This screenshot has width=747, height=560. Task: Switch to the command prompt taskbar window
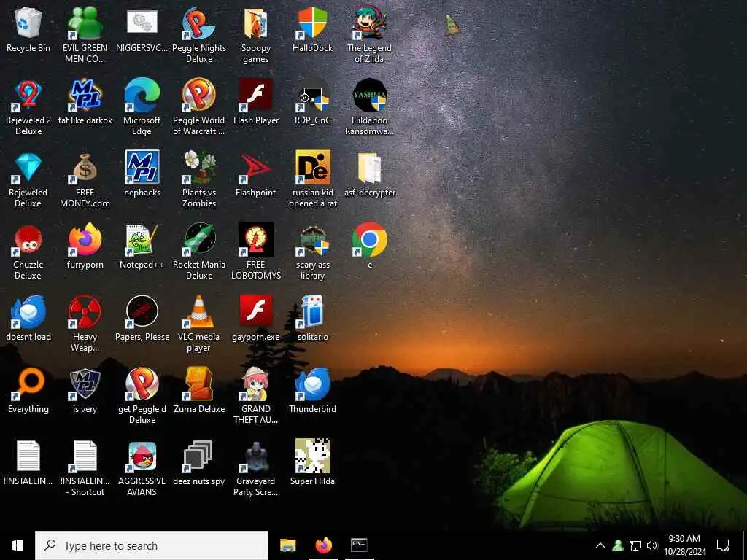coord(359,545)
